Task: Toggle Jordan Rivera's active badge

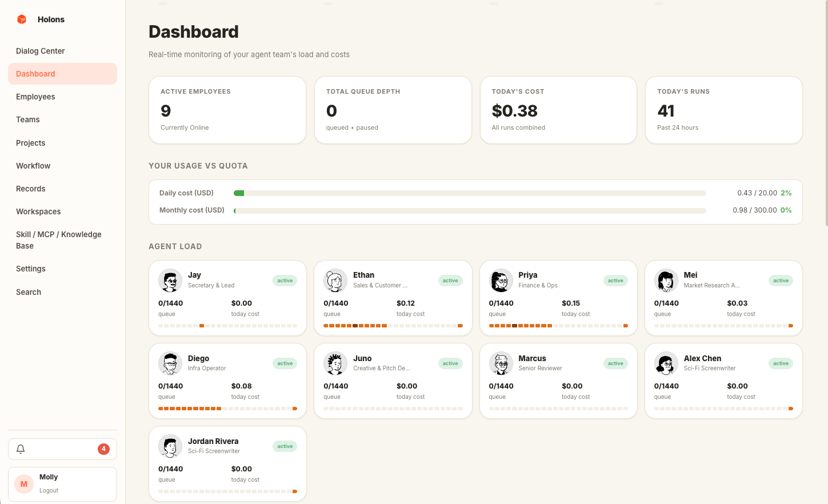Action: pos(285,446)
